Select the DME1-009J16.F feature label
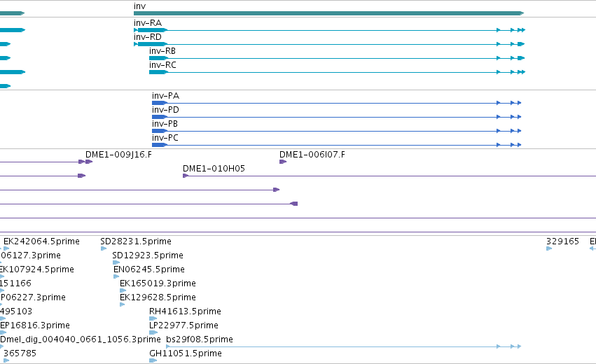The height and width of the screenshot is (364, 596). [118, 155]
